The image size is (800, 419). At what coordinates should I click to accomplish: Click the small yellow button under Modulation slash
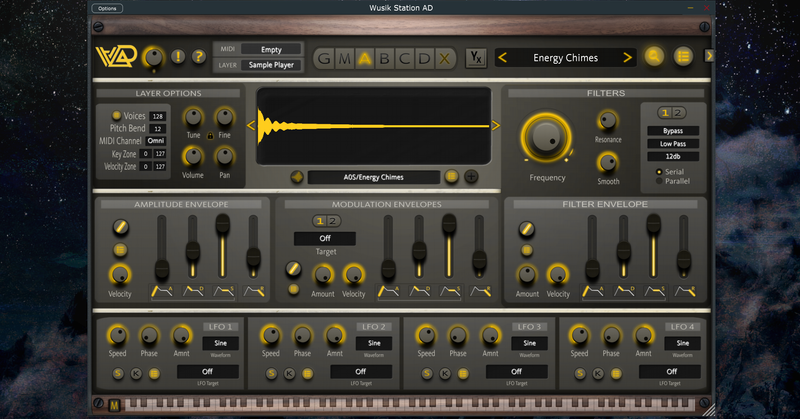point(293,289)
